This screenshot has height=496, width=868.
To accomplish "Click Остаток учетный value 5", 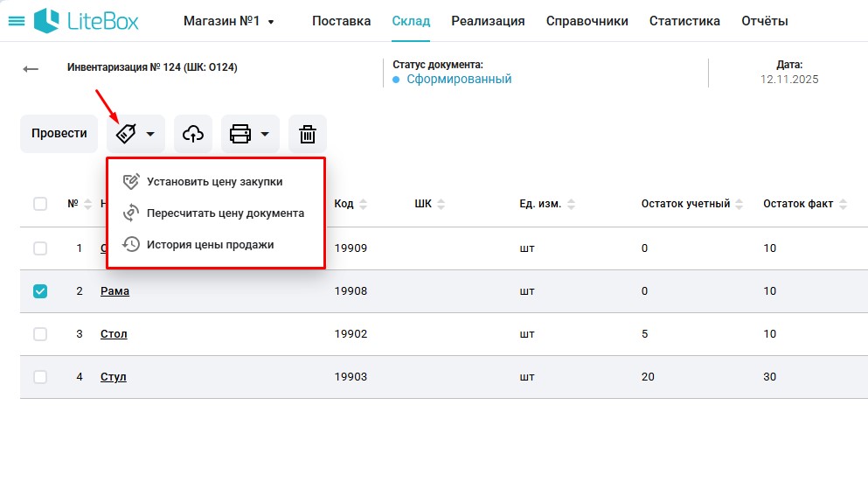I will [644, 334].
